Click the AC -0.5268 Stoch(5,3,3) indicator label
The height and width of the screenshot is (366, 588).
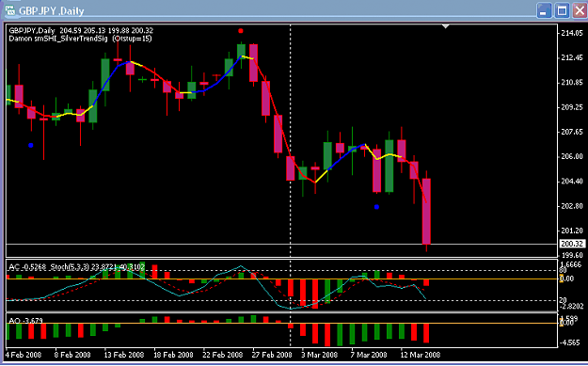pyautogui.click(x=76, y=267)
